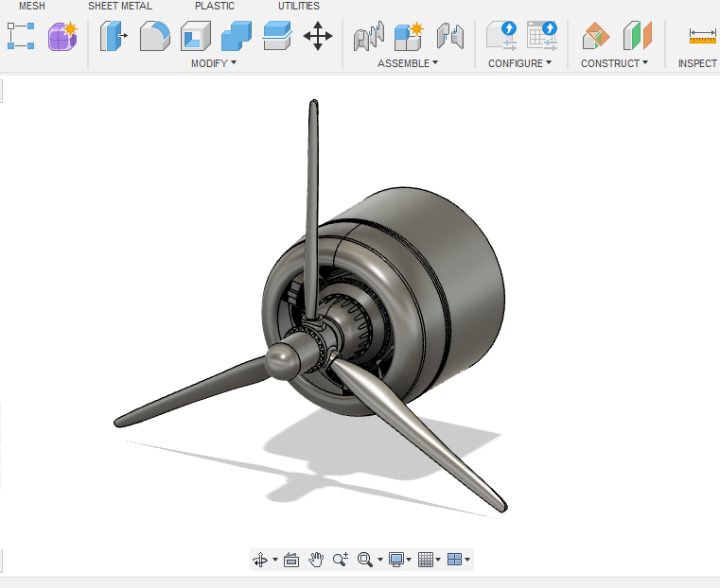Screen dimensions: 720x588
Task: Click the Zoom Window magnifier icon
Action: click(x=365, y=560)
